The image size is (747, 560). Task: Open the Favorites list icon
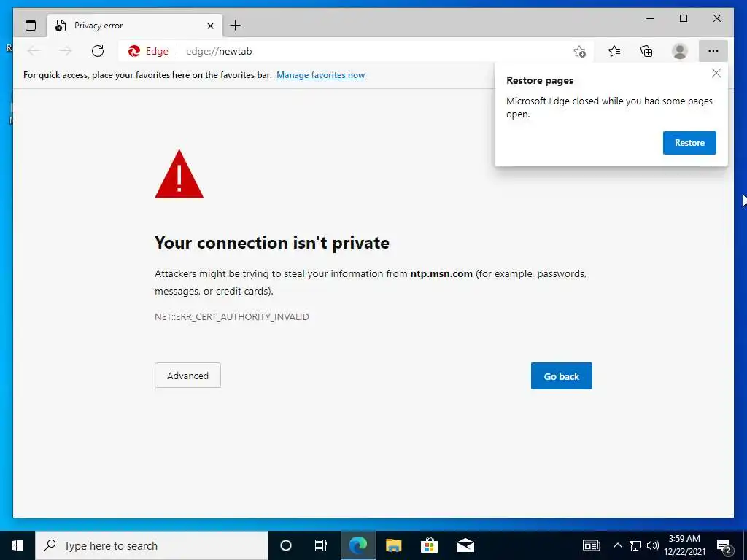pos(614,51)
